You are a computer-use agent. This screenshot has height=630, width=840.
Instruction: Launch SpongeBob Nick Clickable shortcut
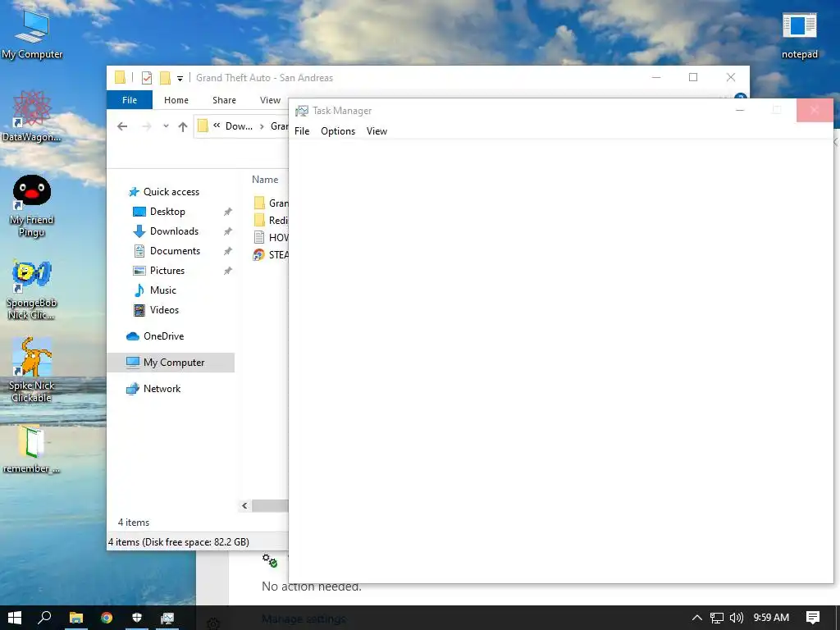point(32,290)
